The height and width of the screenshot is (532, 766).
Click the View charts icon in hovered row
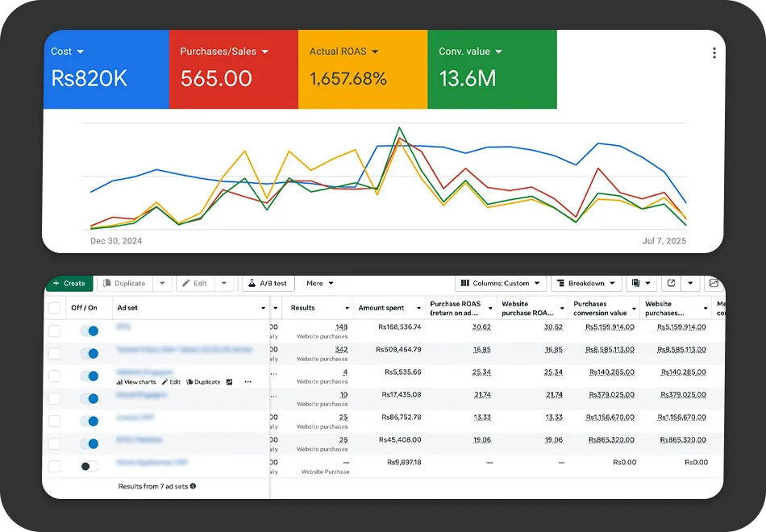coord(120,382)
